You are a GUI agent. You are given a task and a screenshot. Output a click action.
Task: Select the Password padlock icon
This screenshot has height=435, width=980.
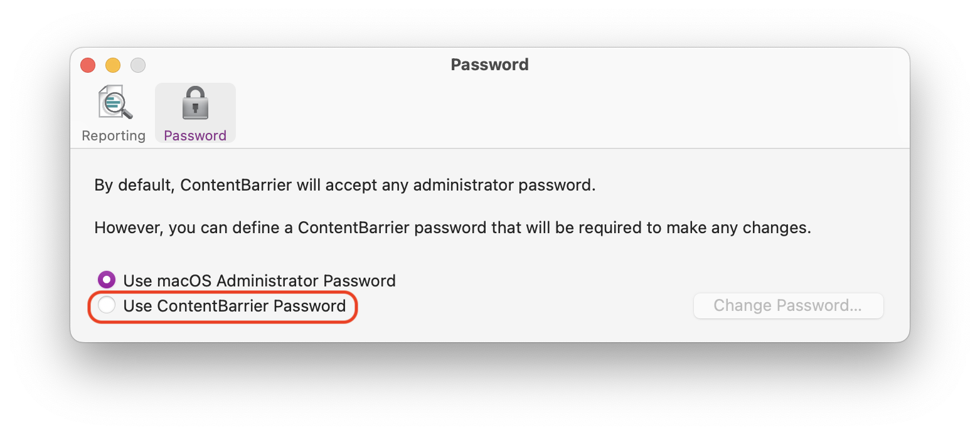pos(195,103)
